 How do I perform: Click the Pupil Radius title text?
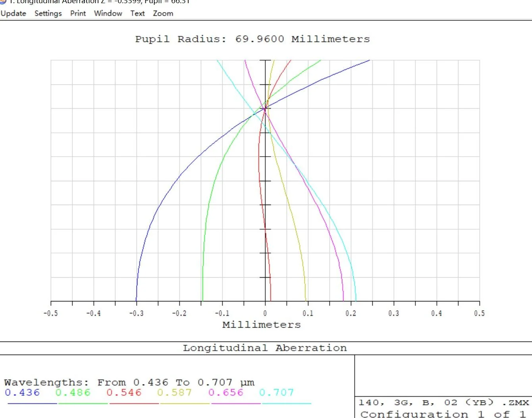tap(253, 39)
